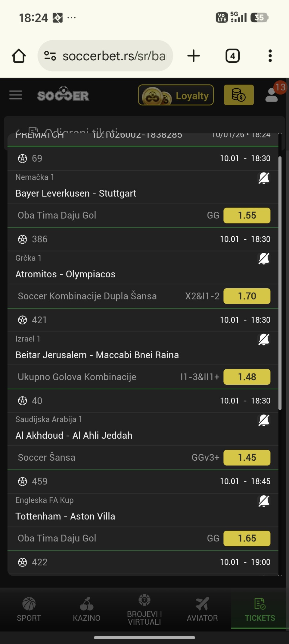Screen dimensions: 289x644
Task: Open the user profile icon
Action: pyautogui.click(x=272, y=95)
